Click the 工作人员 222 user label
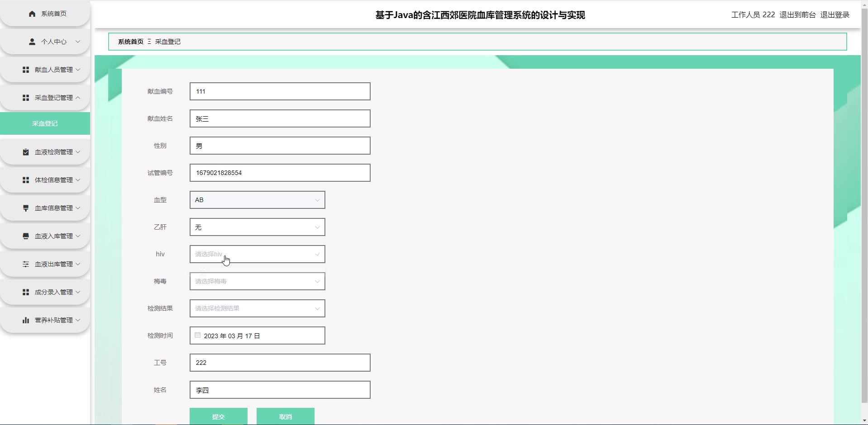The height and width of the screenshot is (425, 868). [753, 15]
